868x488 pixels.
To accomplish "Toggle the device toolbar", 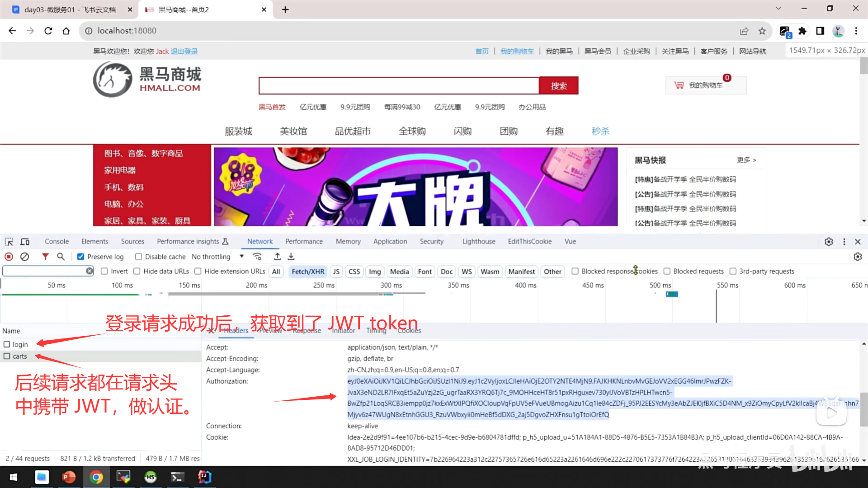I will pyautogui.click(x=25, y=241).
